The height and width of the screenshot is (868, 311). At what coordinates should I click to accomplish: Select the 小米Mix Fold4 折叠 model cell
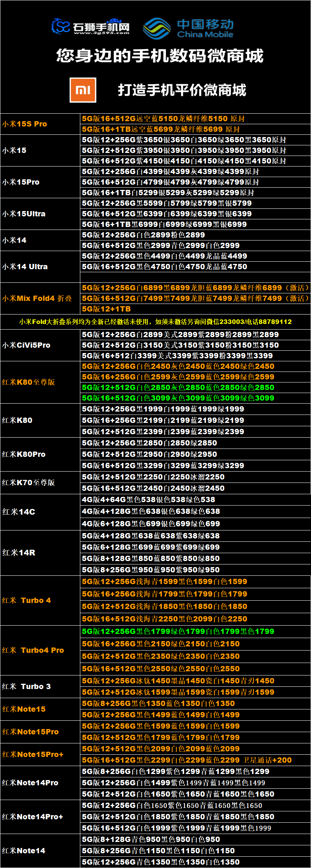pyautogui.click(x=40, y=298)
